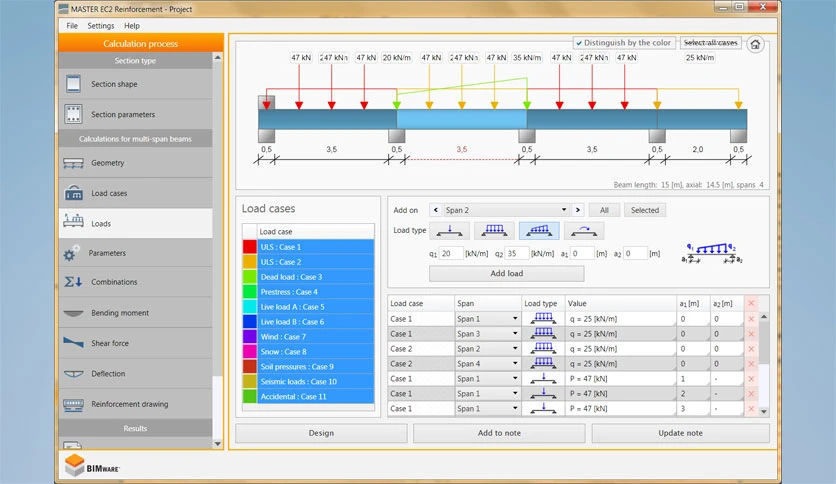Click the Update note button
Image resolution: width=836 pixels, height=484 pixels.
pyautogui.click(x=680, y=433)
